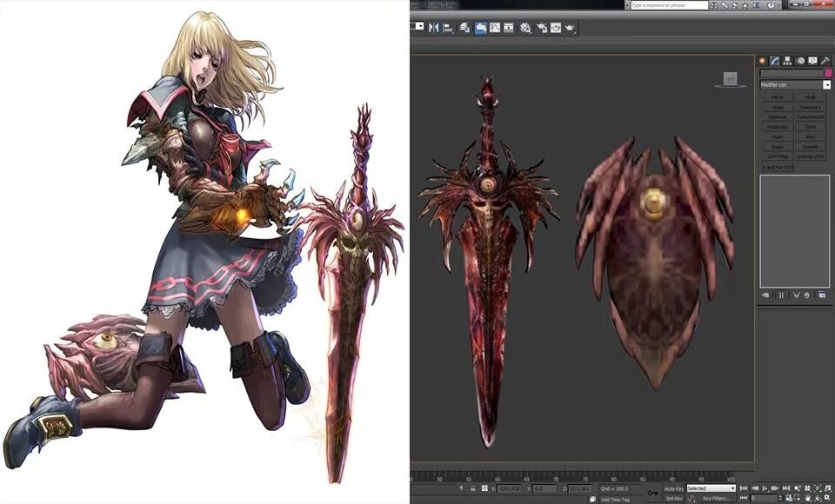Click Remove Modifier from the stack icon
The image size is (835, 504).
click(x=807, y=295)
